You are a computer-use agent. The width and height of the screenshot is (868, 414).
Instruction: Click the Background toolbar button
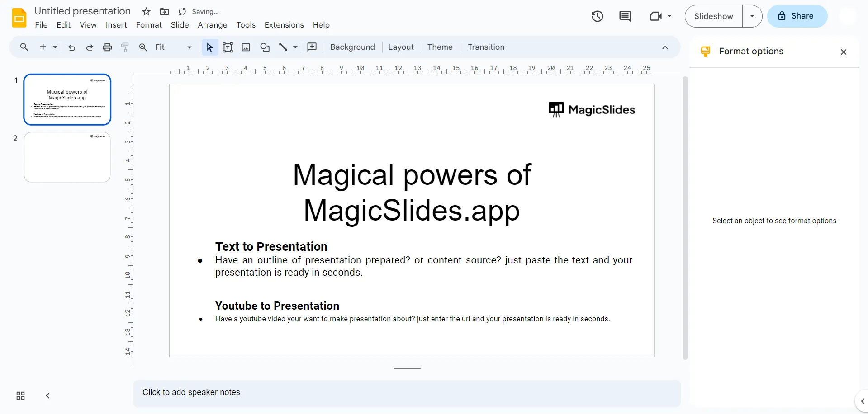pos(352,47)
